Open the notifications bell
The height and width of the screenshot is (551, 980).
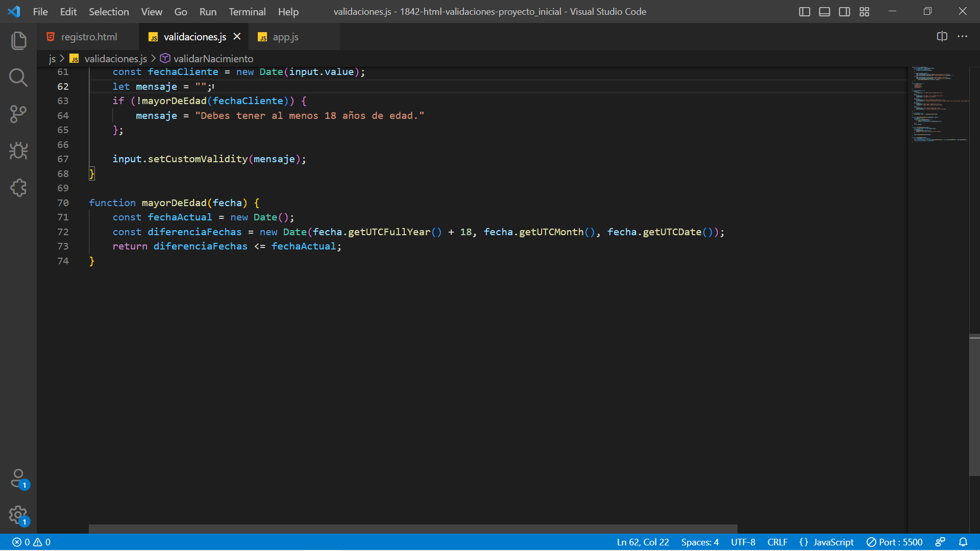963,542
